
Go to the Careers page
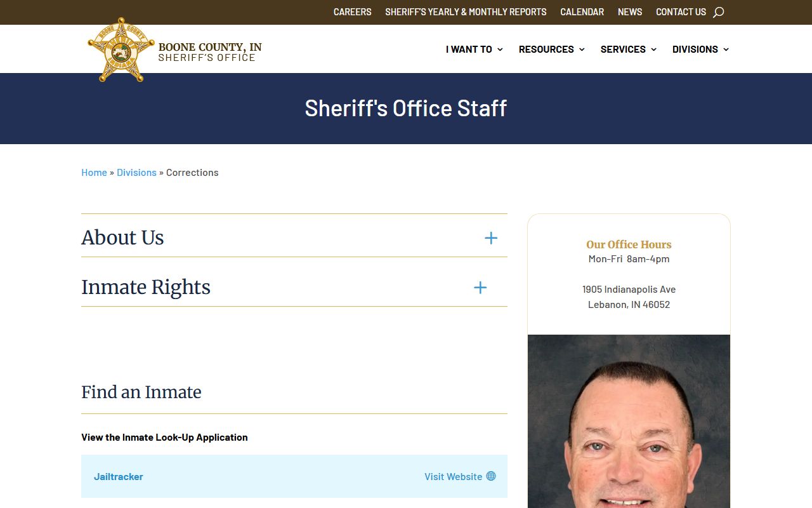[353, 12]
